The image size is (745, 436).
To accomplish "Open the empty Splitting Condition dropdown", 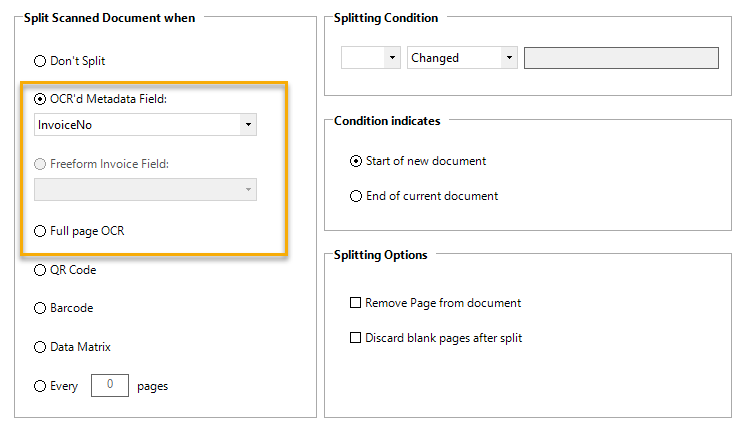I will [391, 58].
